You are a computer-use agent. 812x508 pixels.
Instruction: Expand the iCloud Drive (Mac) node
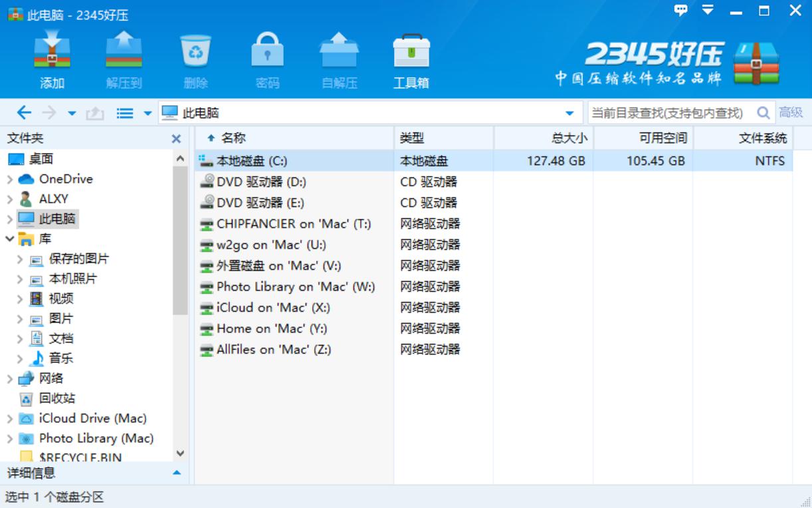[10, 419]
